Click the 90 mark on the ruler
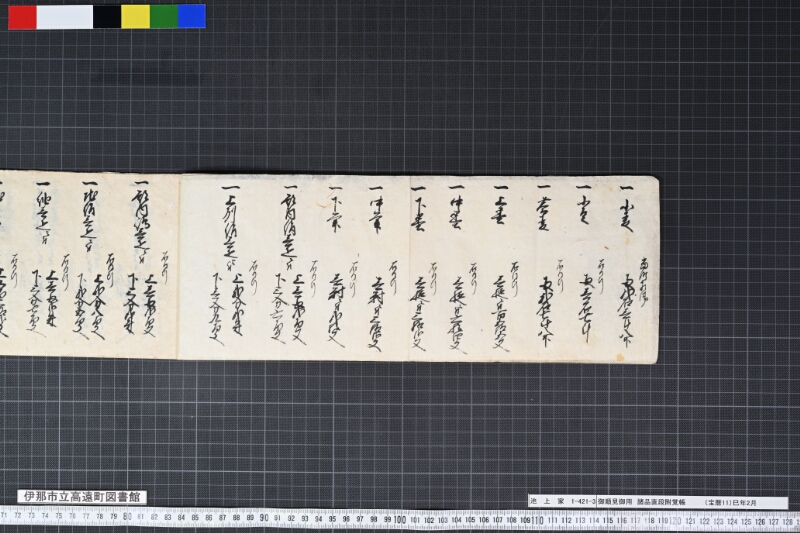Screen dimensions: 800x533 point(264,518)
